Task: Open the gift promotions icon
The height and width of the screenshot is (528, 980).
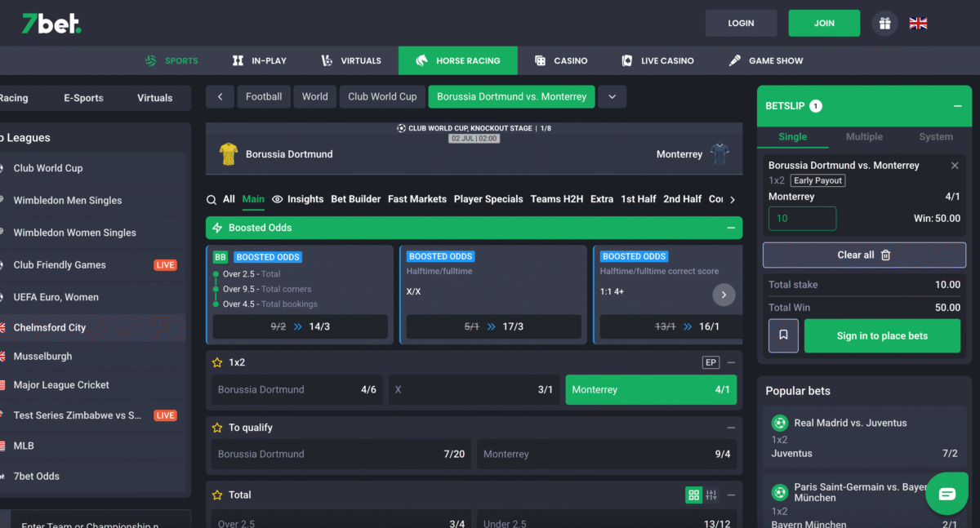Action: coord(884,24)
